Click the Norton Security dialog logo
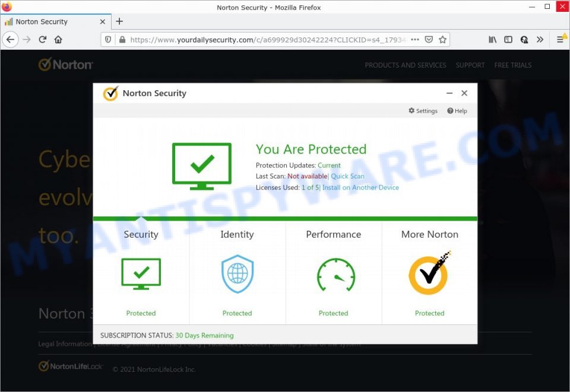This screenshot has height=392, width=570. (110, 93)
